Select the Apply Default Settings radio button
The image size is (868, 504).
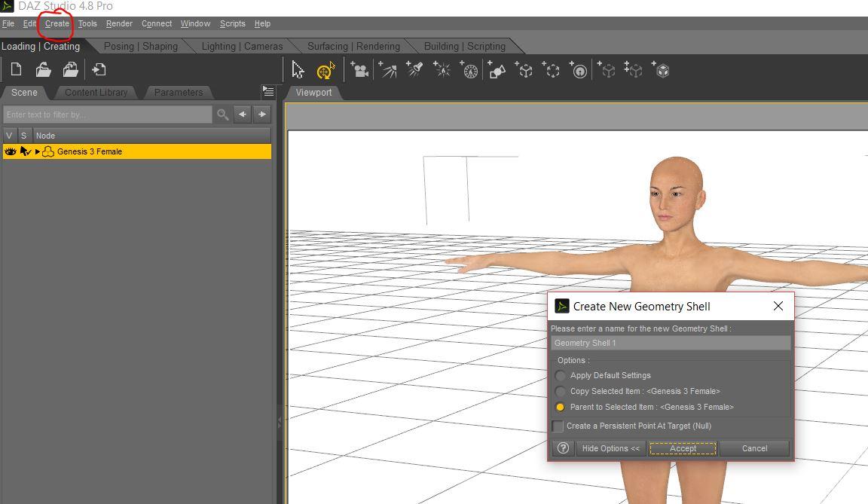pyautogui.click(x=561, y=375)
